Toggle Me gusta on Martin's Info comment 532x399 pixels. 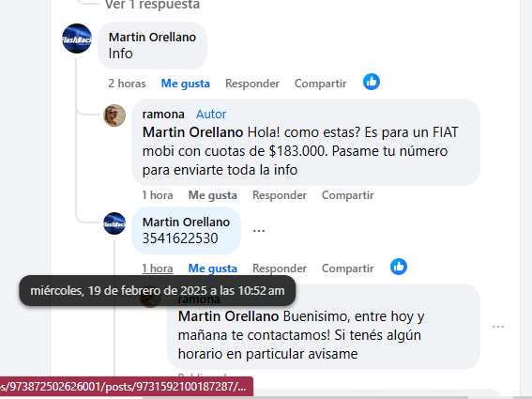tap(185, 84)
